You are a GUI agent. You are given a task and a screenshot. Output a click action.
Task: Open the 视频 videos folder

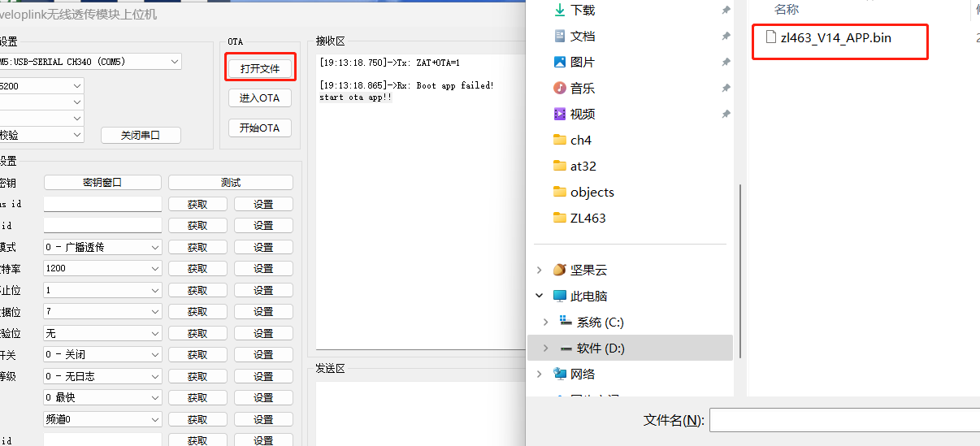(582, 114)
